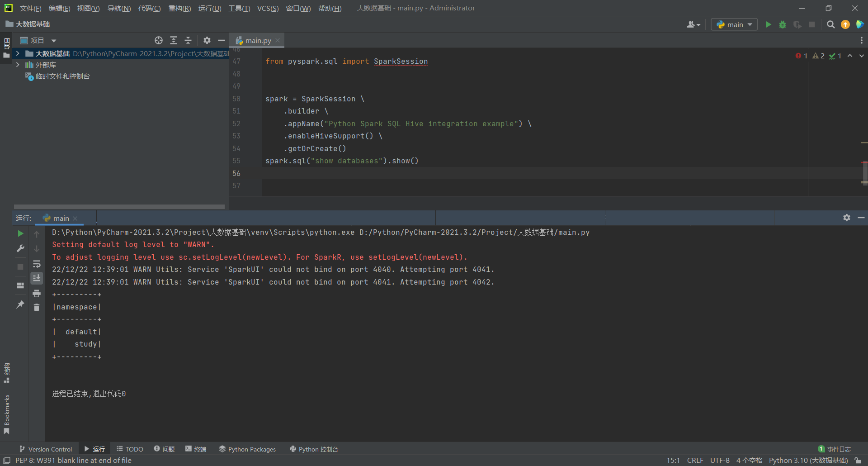Run the main configuration with the green play icon
The width and height of the screenshot is (868, 466).
(768, 24)
